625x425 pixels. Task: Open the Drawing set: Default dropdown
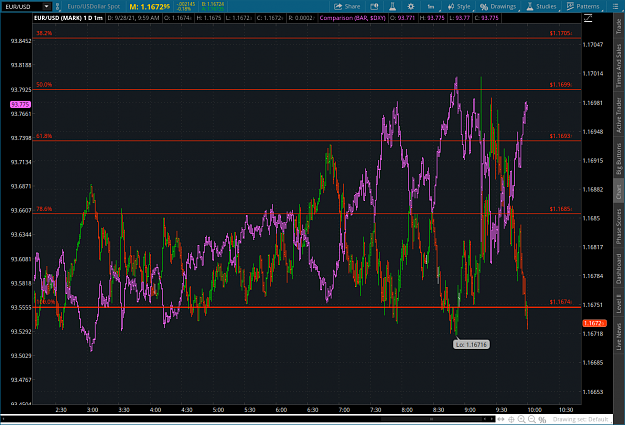point(580,419)
